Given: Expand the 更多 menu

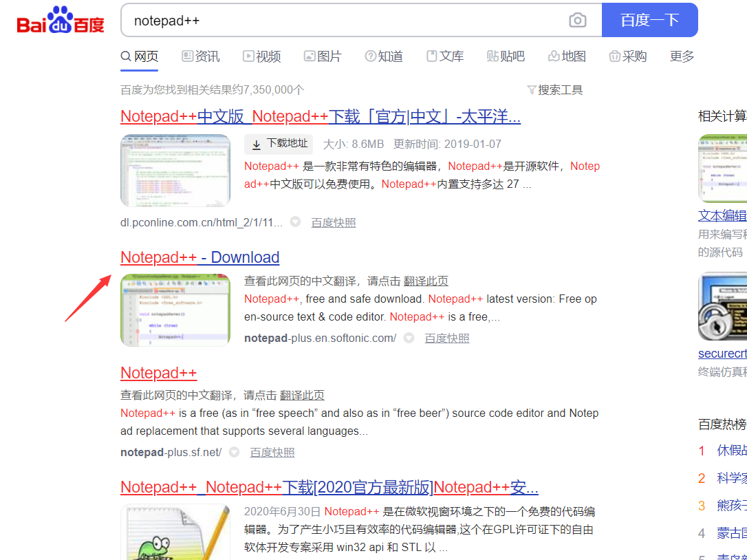Looking at the screenshot, I should [x=682, y=56].
